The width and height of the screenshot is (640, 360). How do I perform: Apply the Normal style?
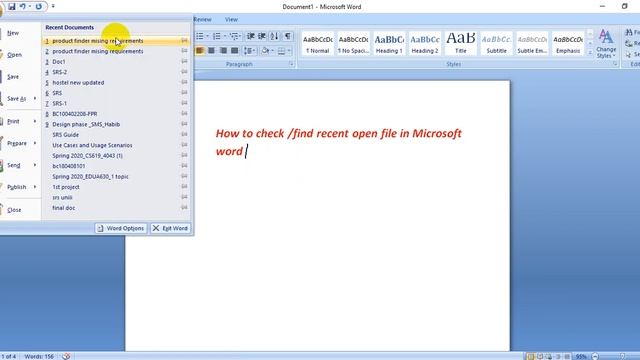tap(318, 44)
